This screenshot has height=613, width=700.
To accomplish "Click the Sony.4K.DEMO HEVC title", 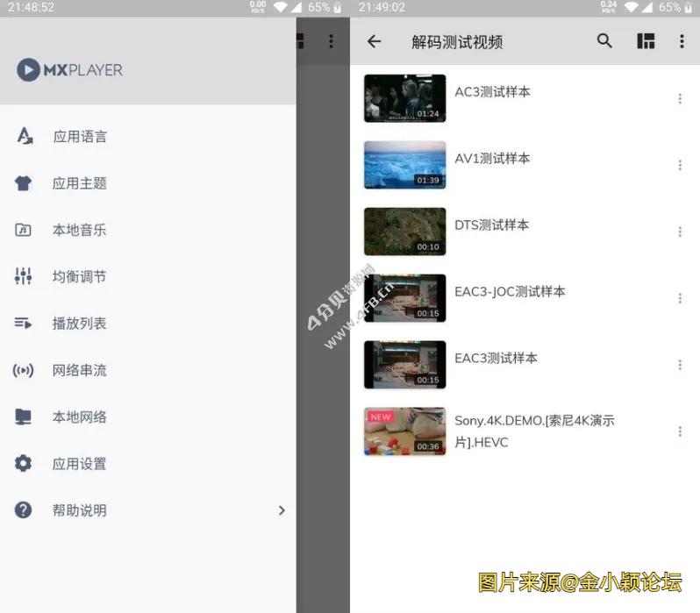I will tap(534, 431).
